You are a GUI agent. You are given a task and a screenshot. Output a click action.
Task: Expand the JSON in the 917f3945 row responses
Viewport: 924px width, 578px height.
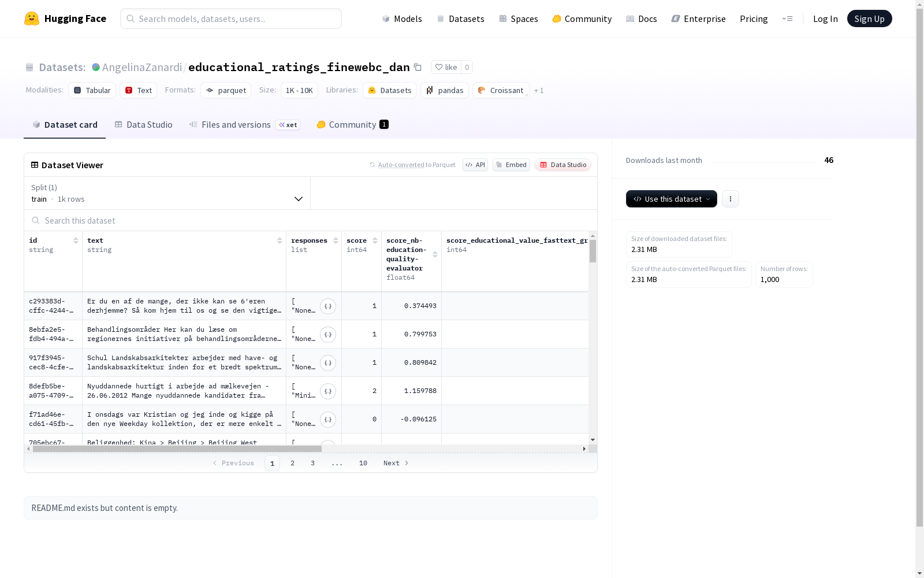click(x=328, y=363)
